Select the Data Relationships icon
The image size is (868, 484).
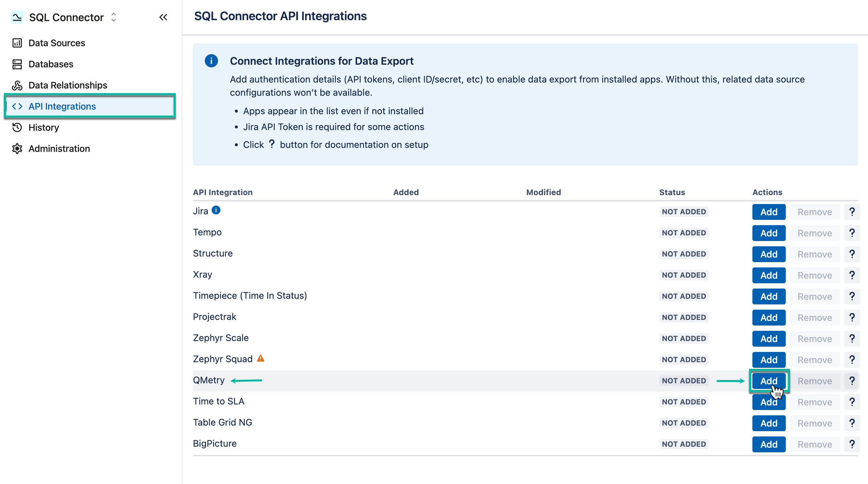(17, 85)
